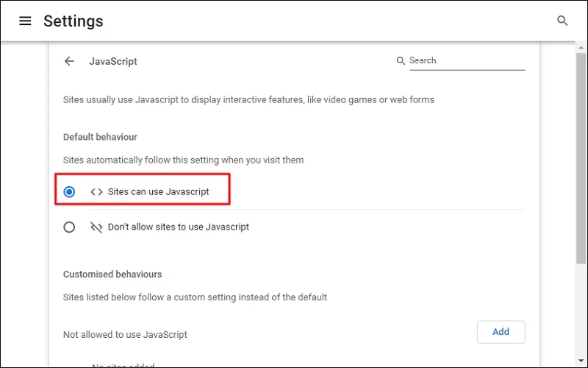Click the "Don't allow sites to use Javascript" label
Screen dimensions: 588x368
179,227
